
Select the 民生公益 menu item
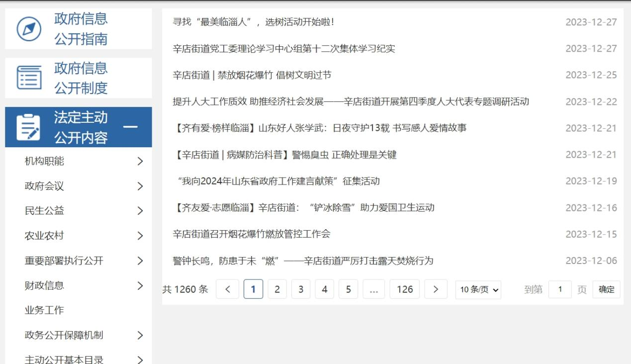(44, 211)
